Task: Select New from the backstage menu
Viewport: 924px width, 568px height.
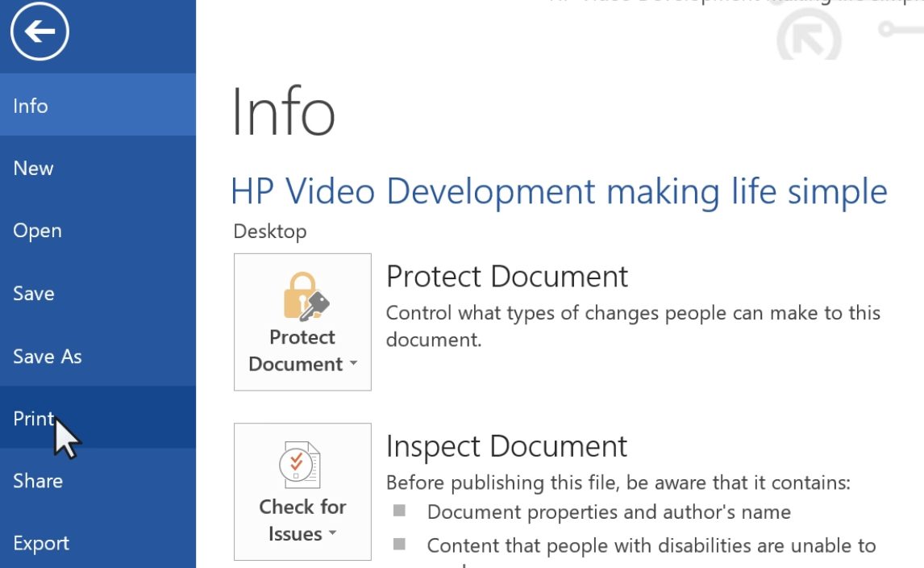Action: click(98, 168)
